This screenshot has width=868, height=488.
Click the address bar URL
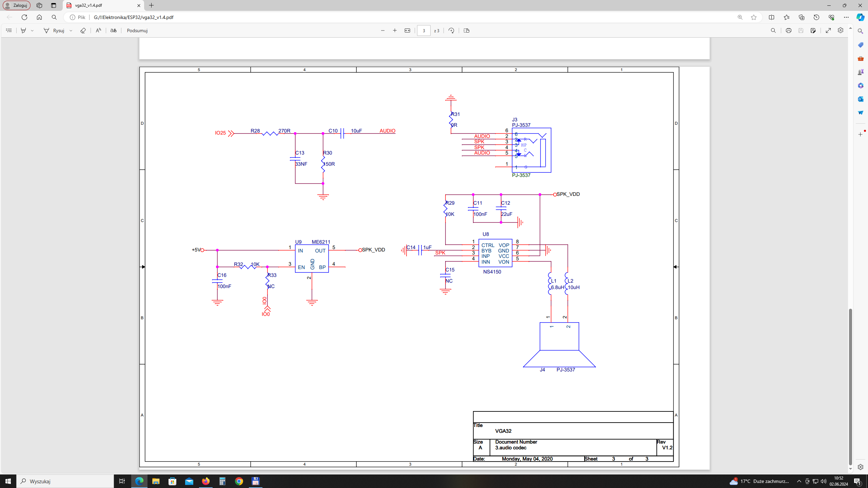[x=134, y=17]
